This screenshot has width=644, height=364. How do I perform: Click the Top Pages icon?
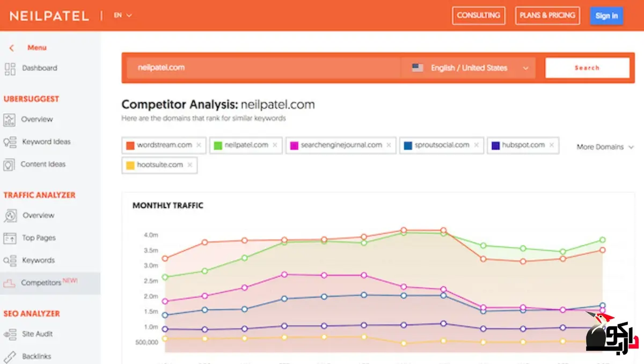click(x=10, y=238)
